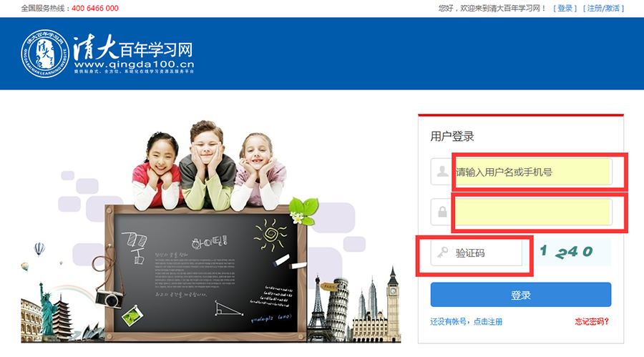Screen dimensions: 644x357
Task: Click the 用户登录 panel heading
Action: pyautogui.click(x=452, y=136)
